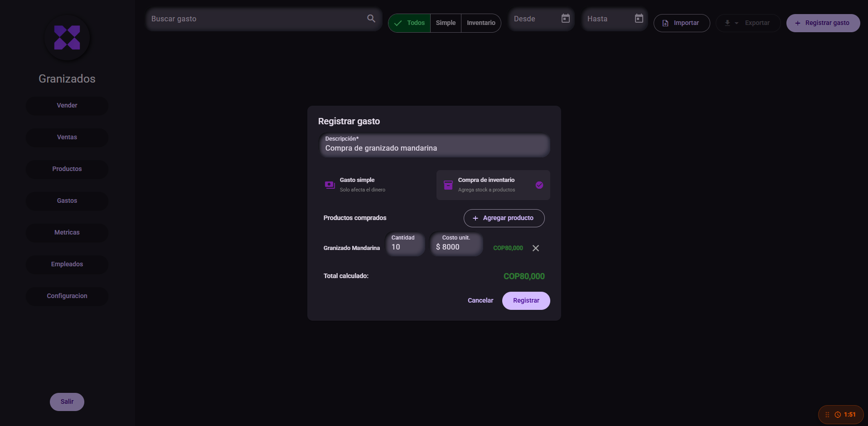
Task: Click the plus icon in Agregar producto
Action: click(x=475, y=218)
